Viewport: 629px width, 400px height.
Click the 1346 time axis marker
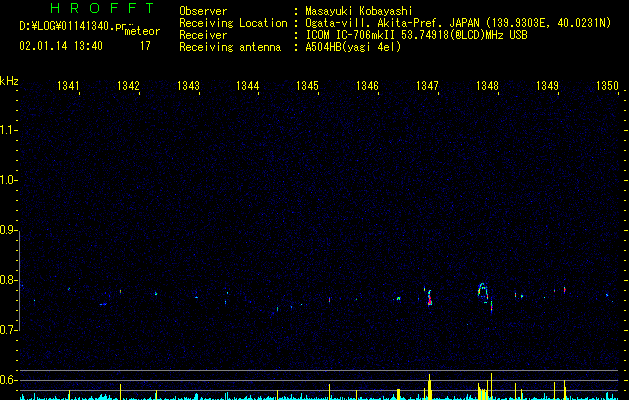pos(367,86)
